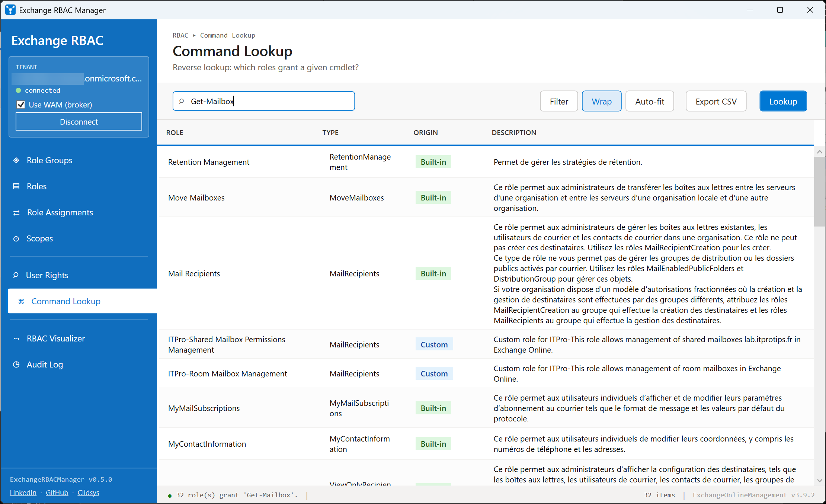Select the Move Mailboxes role
The height and width of the screenshot is (504, 826).
pos(486,198)
